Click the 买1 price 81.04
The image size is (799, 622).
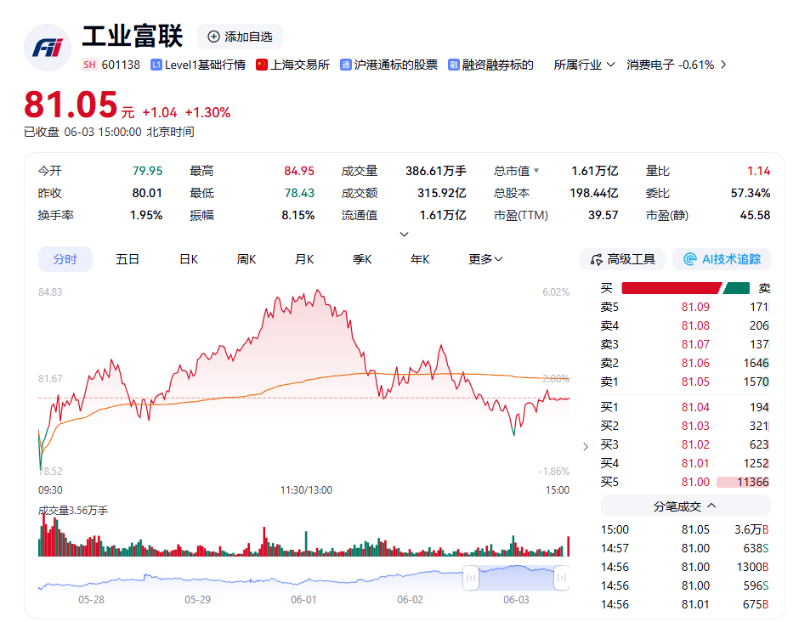(695, 407)
